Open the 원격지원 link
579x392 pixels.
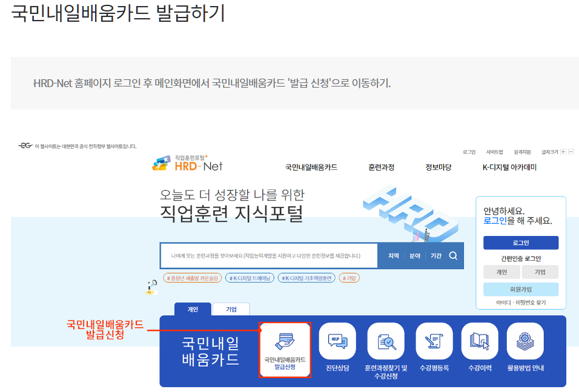pyautogui.click(x=522, y=152)
